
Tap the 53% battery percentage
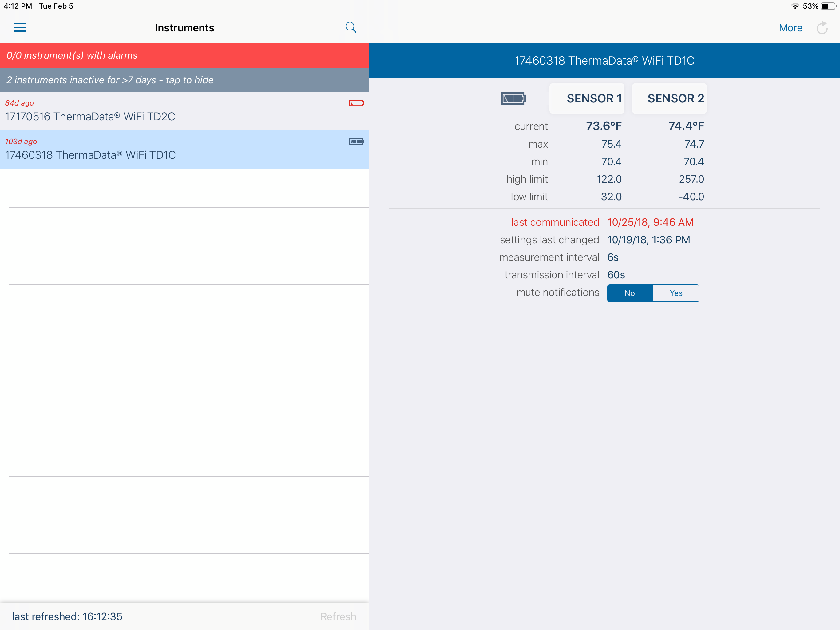coord(810,6)
